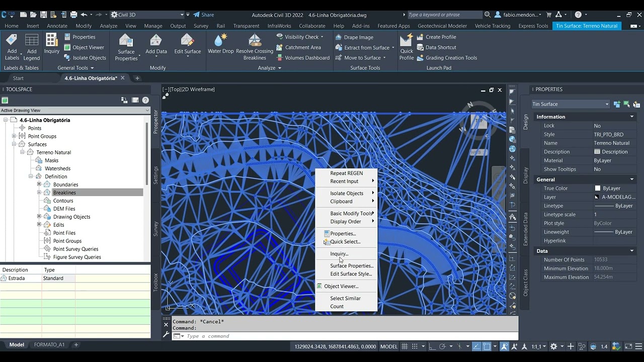Open the workspace settings gear in status bar
This screenshot has height=362, width=644.
point(553,346)
